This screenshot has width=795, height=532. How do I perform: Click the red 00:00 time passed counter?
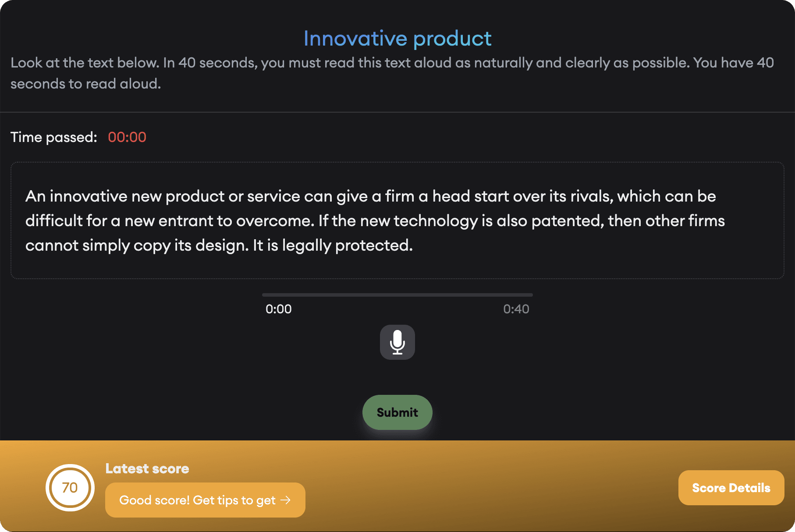tap(127, 137)
